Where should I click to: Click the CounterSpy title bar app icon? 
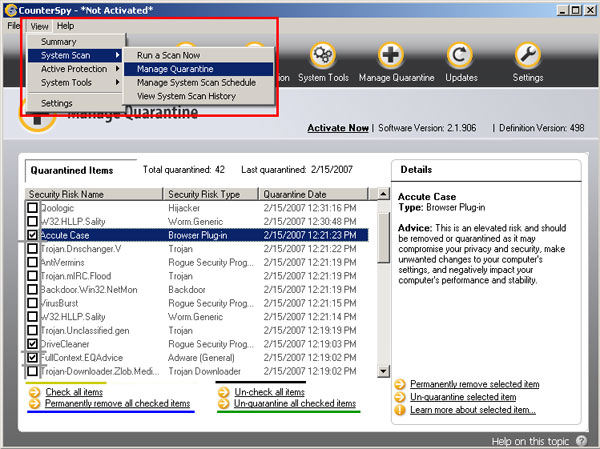(x=11, y=10)
